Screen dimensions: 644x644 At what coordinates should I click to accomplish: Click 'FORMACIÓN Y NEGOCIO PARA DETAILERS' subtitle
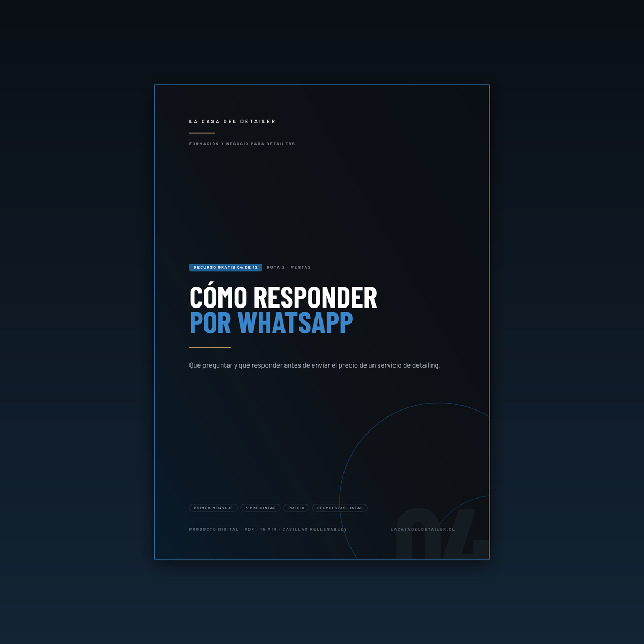coord(242,144)
